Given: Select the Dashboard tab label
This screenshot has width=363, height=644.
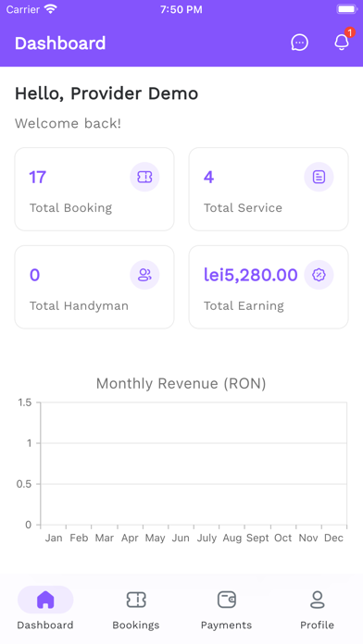Looking at the screenshot, I should coord(45,625).
